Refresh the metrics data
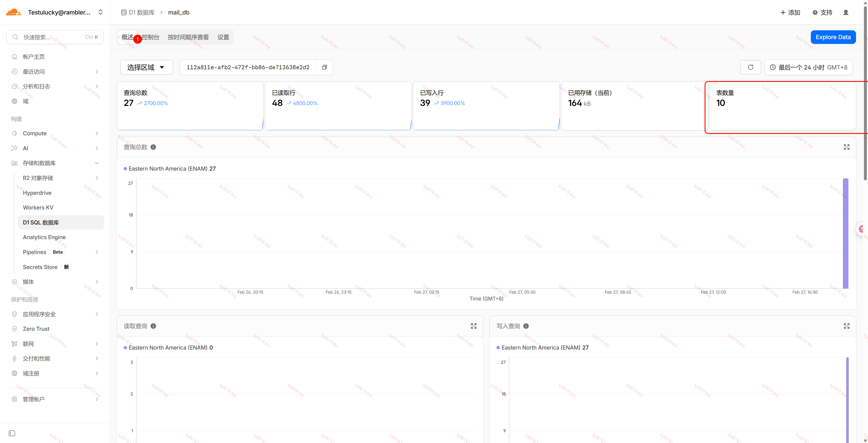868x443 pixels. coord(750,67)
